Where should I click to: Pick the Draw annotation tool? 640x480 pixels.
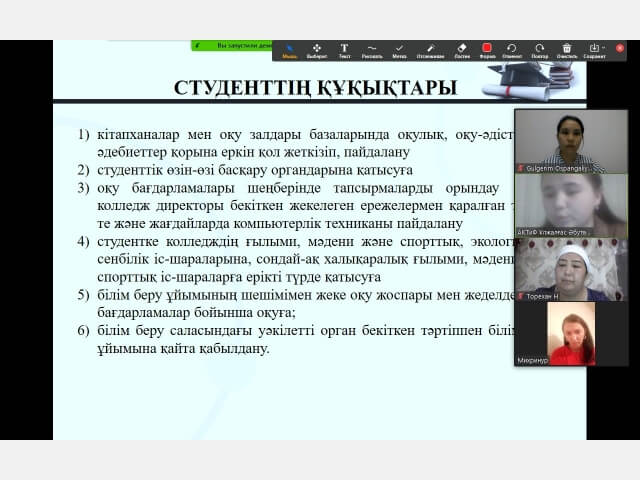pyautogui.click(x=372, y=51)
